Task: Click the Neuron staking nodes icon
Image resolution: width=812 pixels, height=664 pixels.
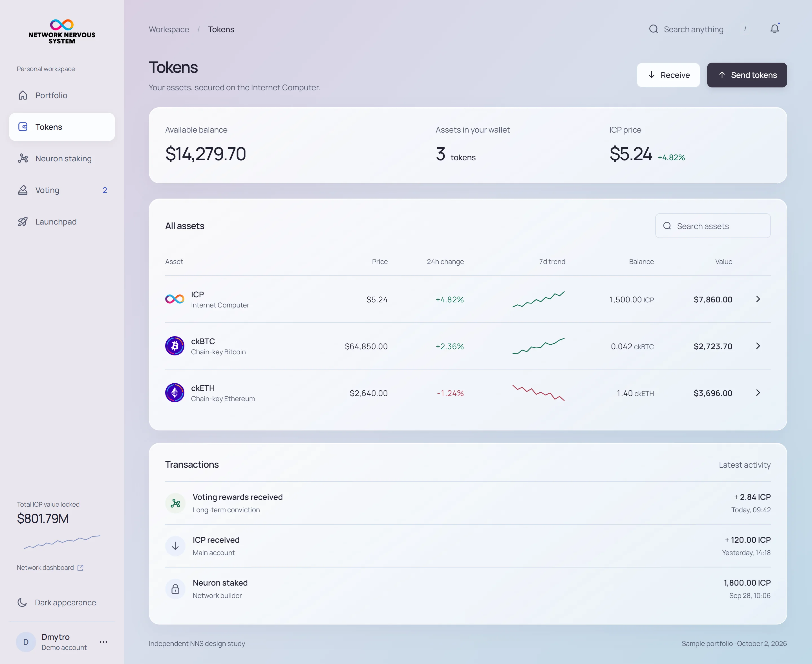Action: click(23, 158)
